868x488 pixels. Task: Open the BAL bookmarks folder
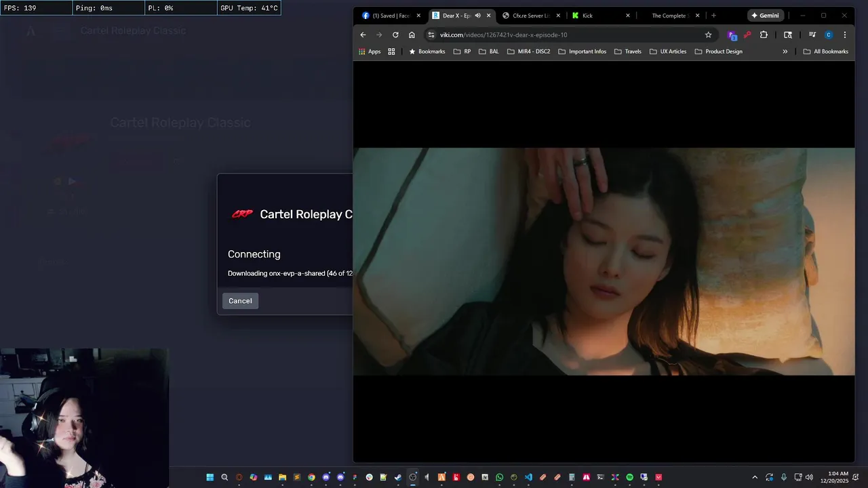(488, 52)
